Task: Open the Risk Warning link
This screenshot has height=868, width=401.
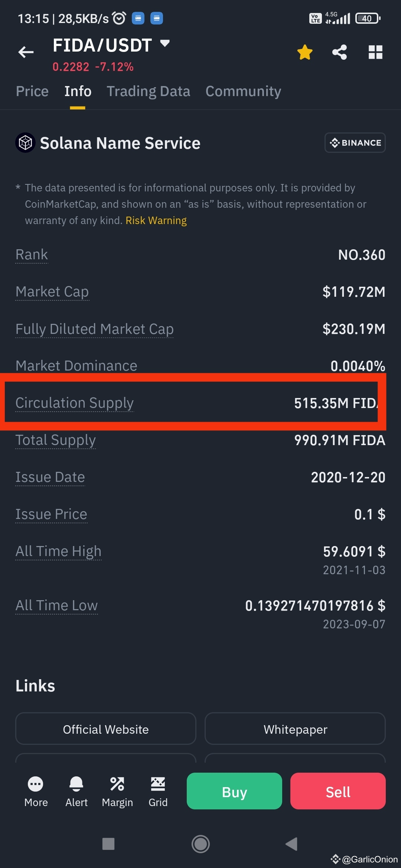Action: pos(156,220)
